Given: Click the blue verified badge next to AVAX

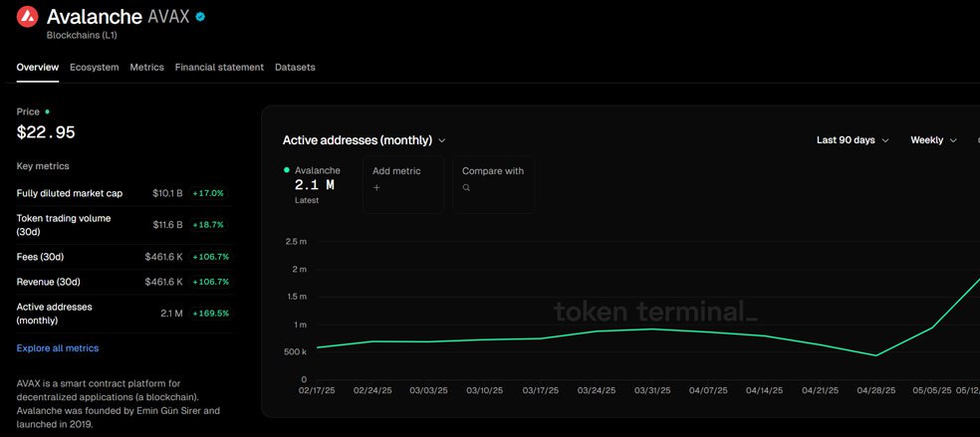Looking at the screenshot, I should 200,17.
